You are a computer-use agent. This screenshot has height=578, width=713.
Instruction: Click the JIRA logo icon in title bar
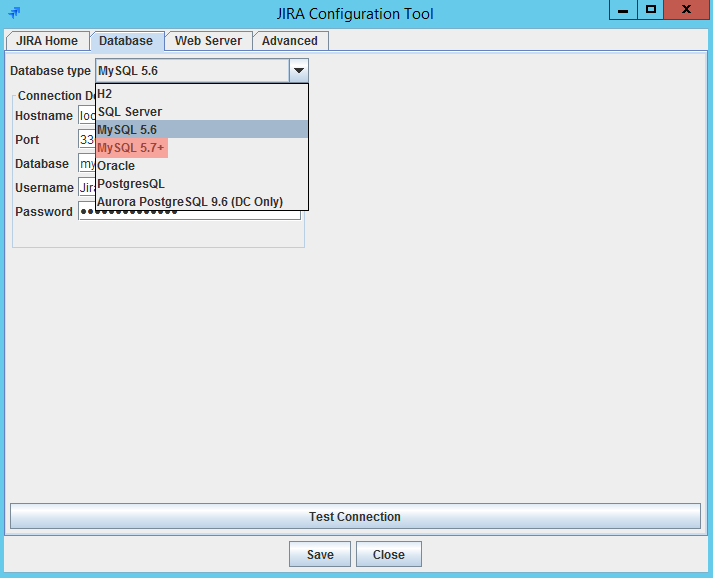click(15, 12)
